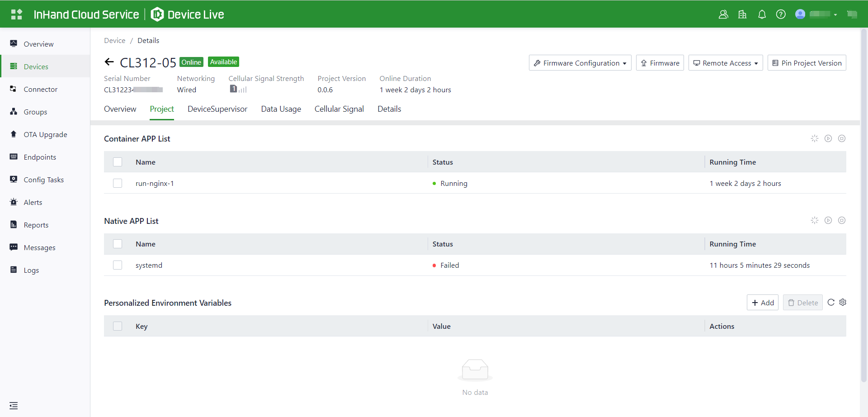Open the help question mark icon

[x=781, y=14]
